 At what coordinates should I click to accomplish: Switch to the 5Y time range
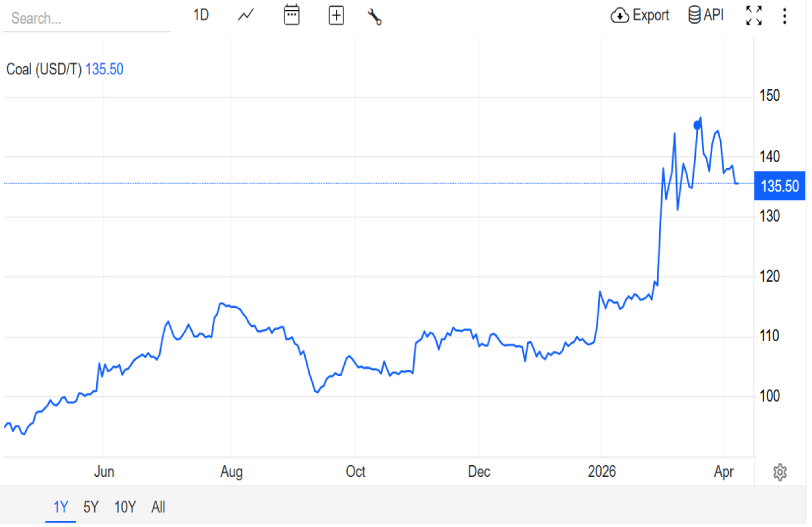(91, 507)
